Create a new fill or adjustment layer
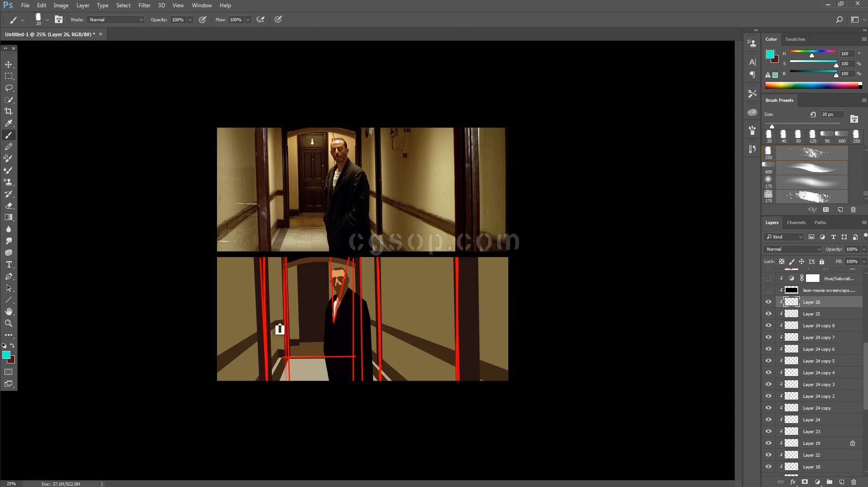 [x=817, y=482]
